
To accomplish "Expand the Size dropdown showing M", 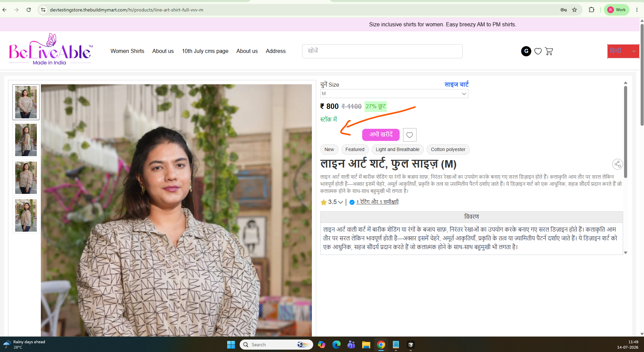I will [394, 93].
